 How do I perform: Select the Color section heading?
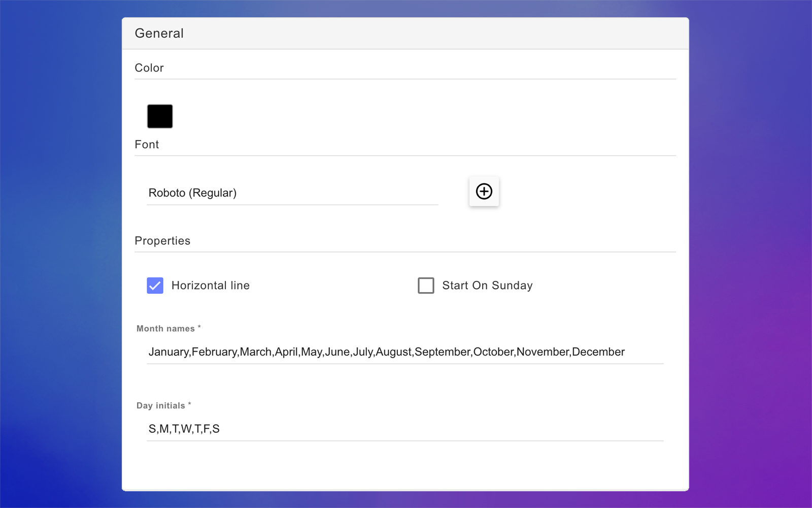[149, 68]
